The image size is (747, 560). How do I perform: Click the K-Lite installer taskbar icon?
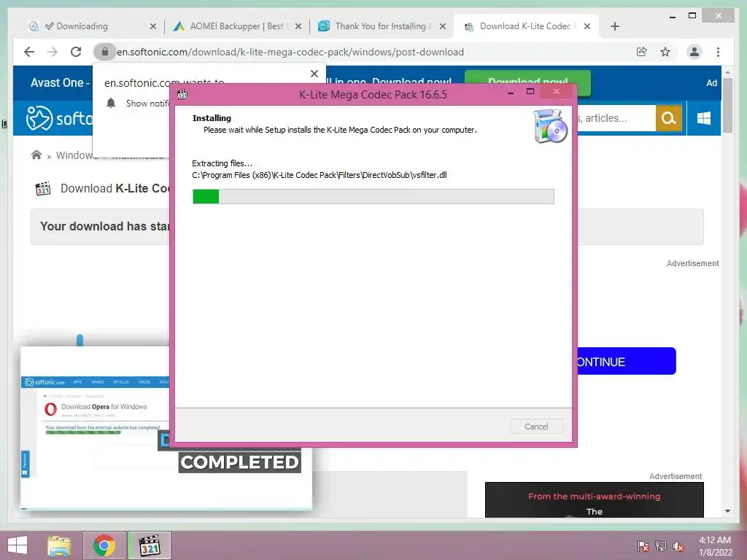[149, 545]
